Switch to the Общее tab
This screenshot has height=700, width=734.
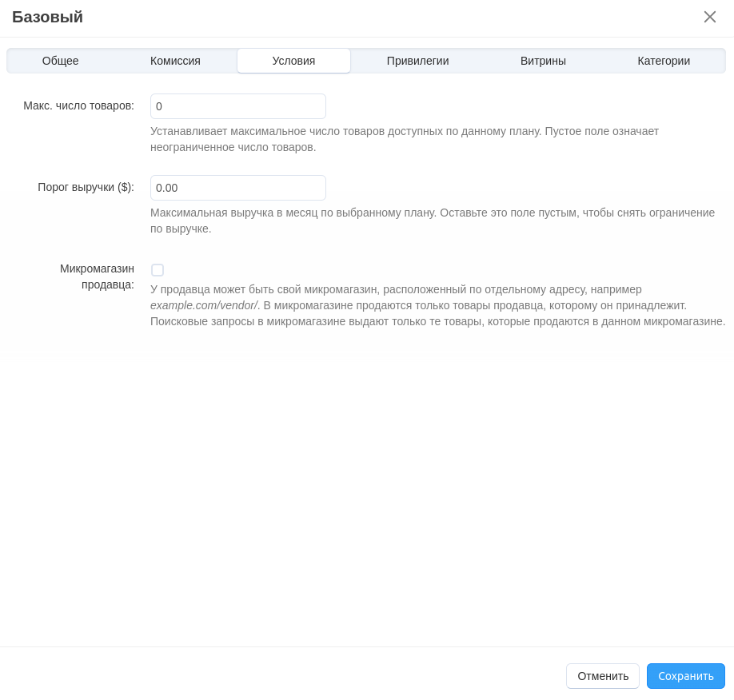(61, 61)
